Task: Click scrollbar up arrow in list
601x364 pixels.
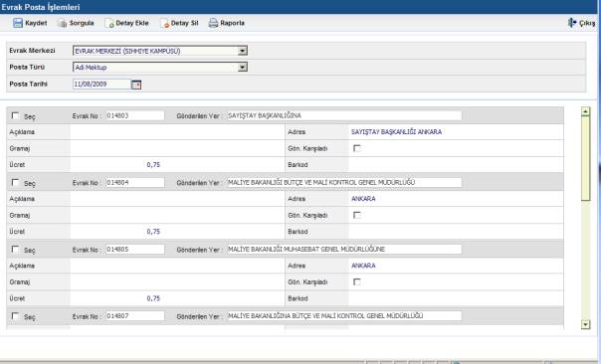Action: pyautogui.click(x=585, y=111)
